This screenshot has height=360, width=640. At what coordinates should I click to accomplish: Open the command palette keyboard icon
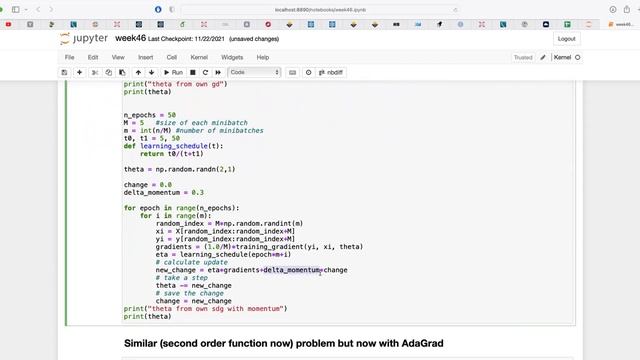point(292,72)
